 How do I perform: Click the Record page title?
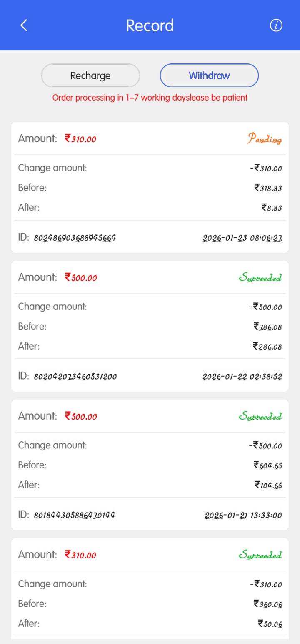click(x=150, y=25)
